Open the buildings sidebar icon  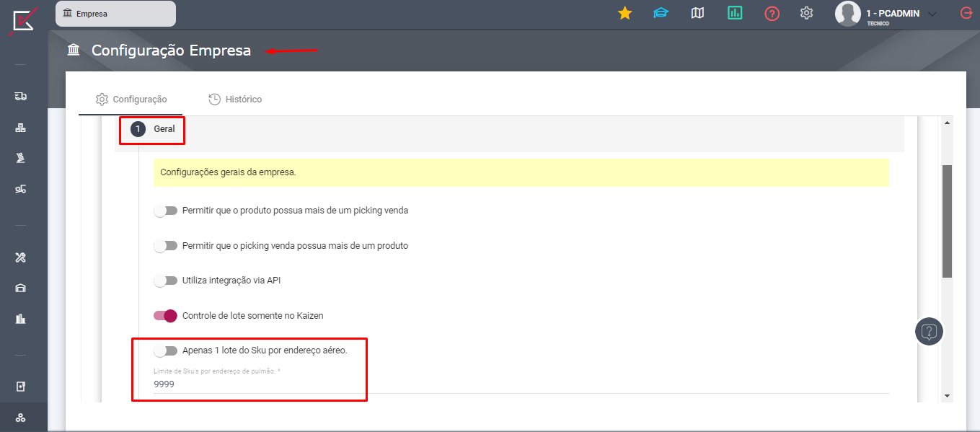click(x=21, y=319)
